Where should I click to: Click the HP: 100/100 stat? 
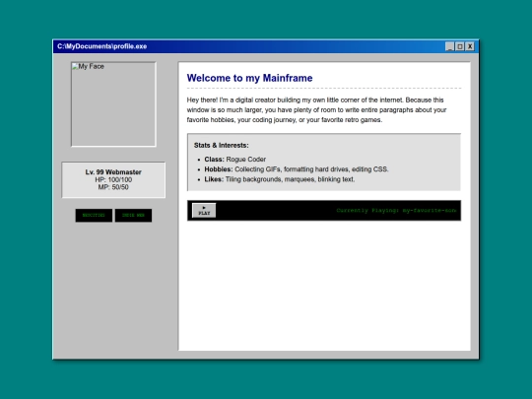(113, 180)
